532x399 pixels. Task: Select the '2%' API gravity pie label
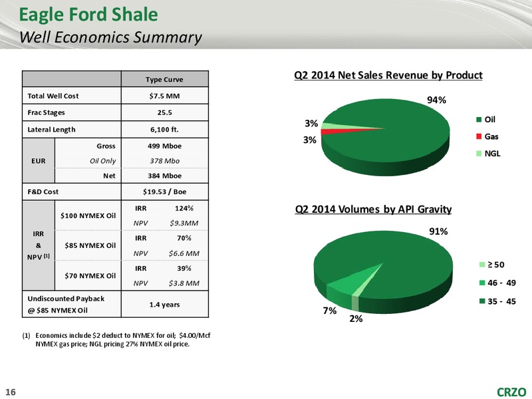click(x=356, y=319)
